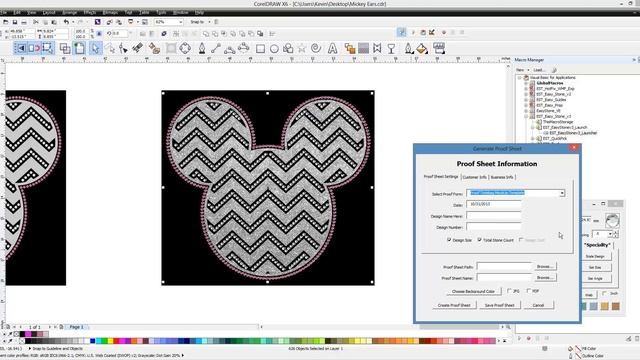
Task: Expand the EST_Easy_Guides tree node
Action: point(526,100)
